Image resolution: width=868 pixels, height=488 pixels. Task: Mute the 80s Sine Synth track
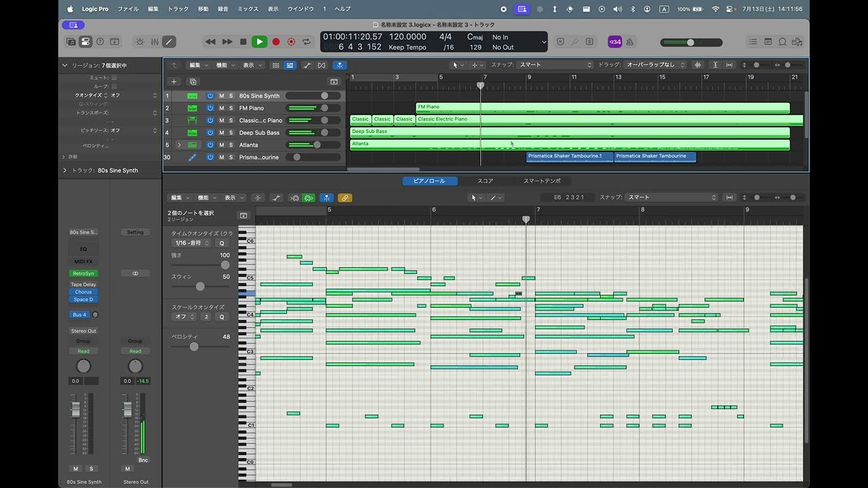221,96
